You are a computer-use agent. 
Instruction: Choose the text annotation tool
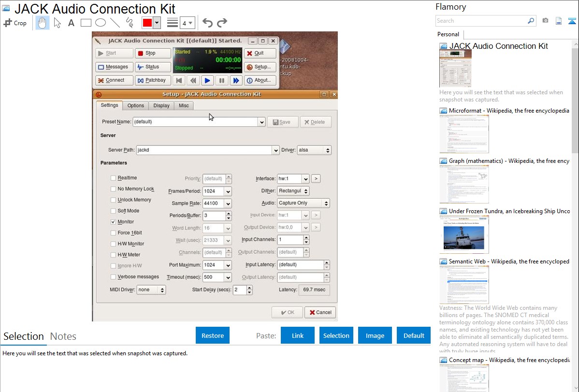71,23
